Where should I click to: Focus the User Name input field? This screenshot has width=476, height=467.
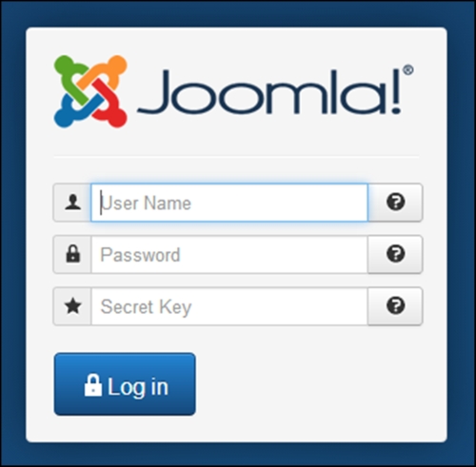229,203
